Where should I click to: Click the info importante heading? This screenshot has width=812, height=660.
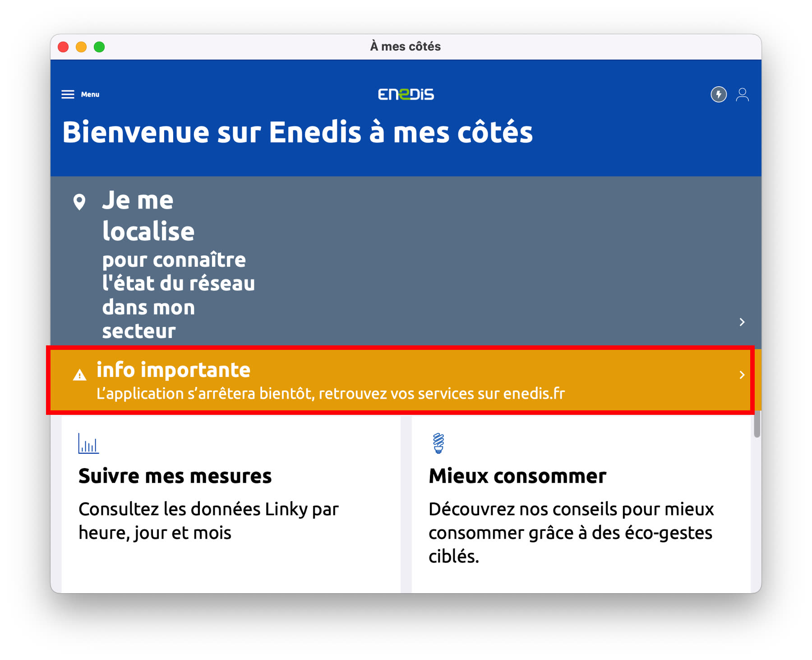click(173, 369)
